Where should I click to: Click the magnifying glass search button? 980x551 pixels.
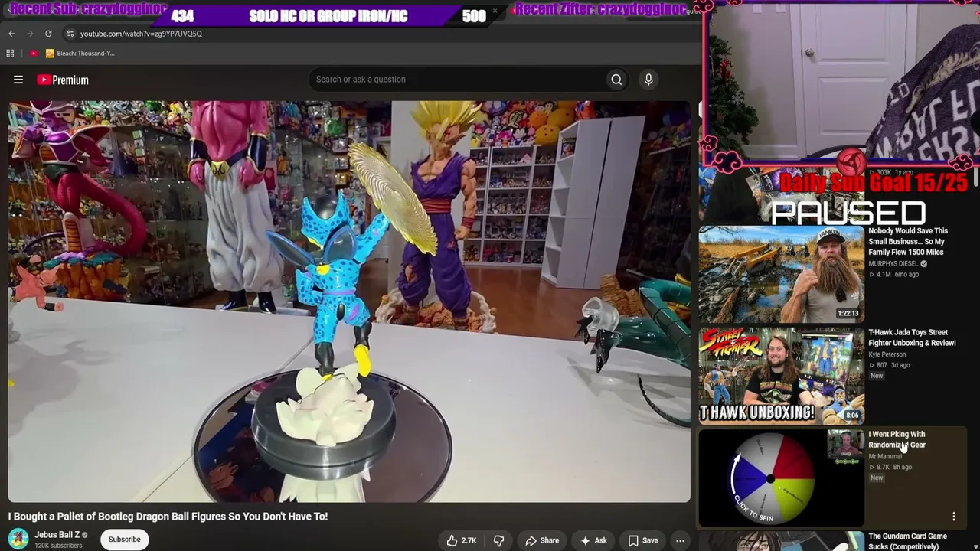coord(616,80)
